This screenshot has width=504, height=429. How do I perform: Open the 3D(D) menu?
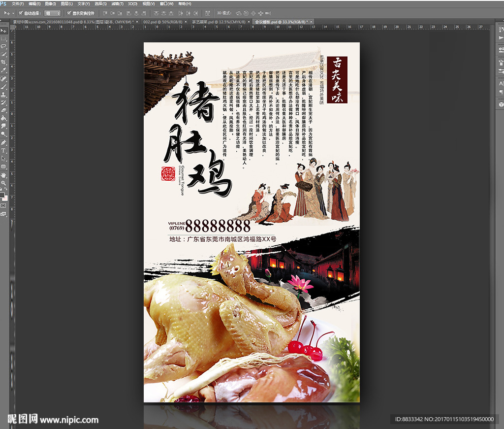point(133,4)
